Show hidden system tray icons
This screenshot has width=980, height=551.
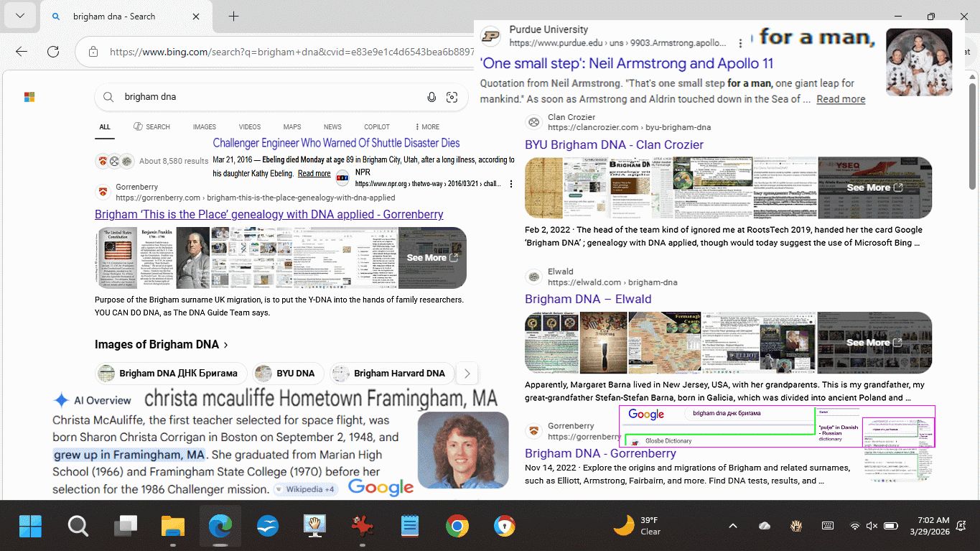[x=732, y=526]
